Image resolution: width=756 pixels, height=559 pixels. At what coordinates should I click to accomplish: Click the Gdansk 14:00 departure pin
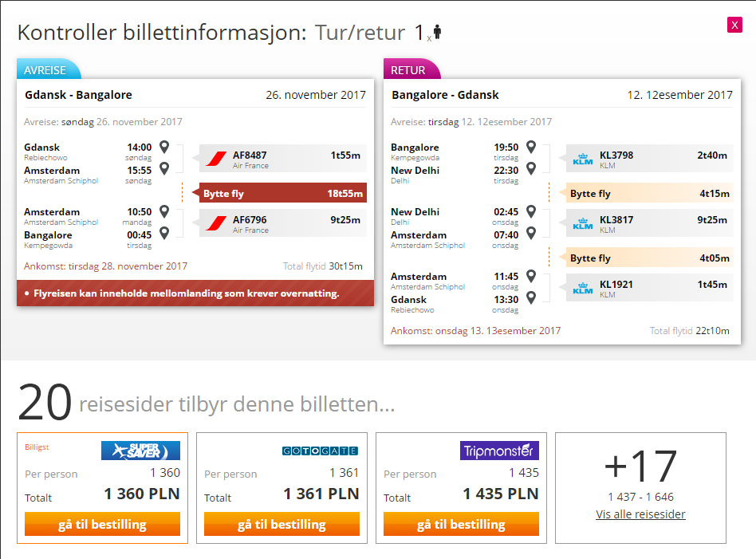click(x=164, y=147)
